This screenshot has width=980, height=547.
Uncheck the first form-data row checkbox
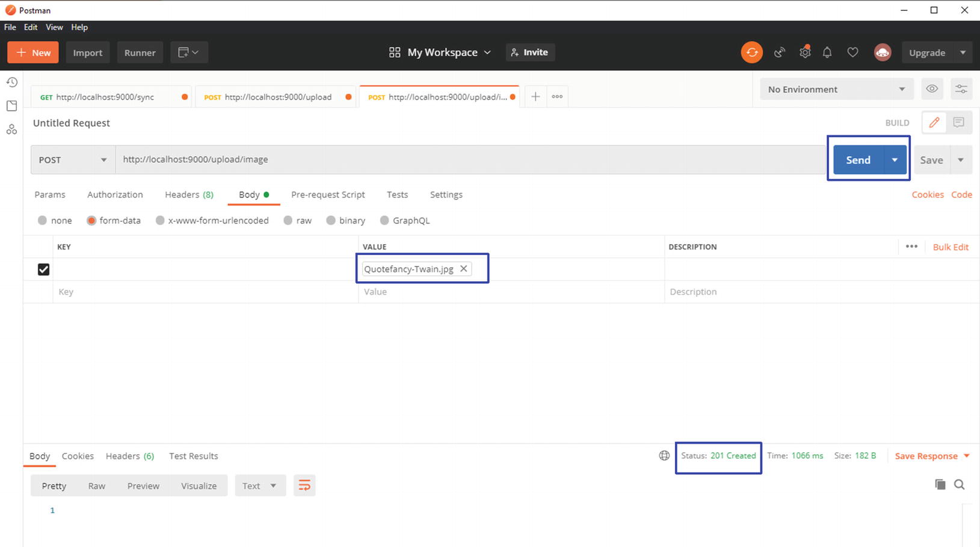click(43, 269)
